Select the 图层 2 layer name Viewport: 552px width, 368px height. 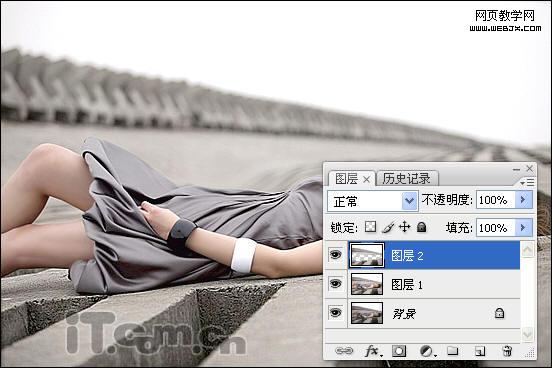(407, 255)
